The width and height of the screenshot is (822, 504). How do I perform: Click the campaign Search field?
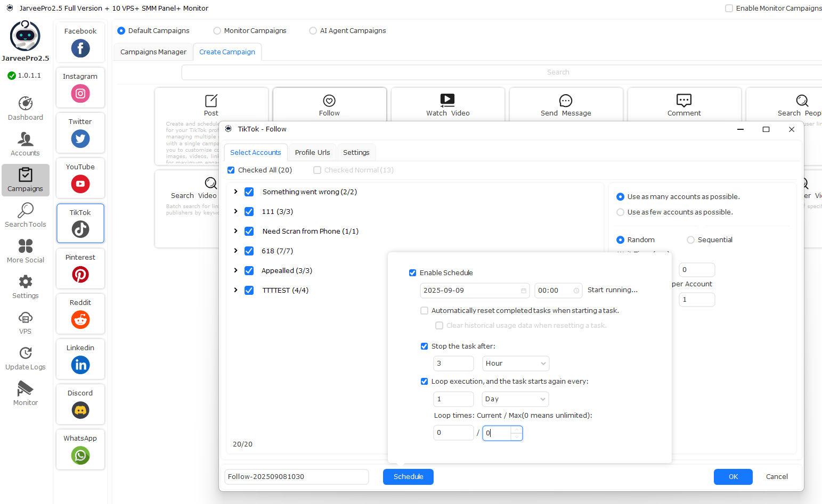(x=502, y=72)
